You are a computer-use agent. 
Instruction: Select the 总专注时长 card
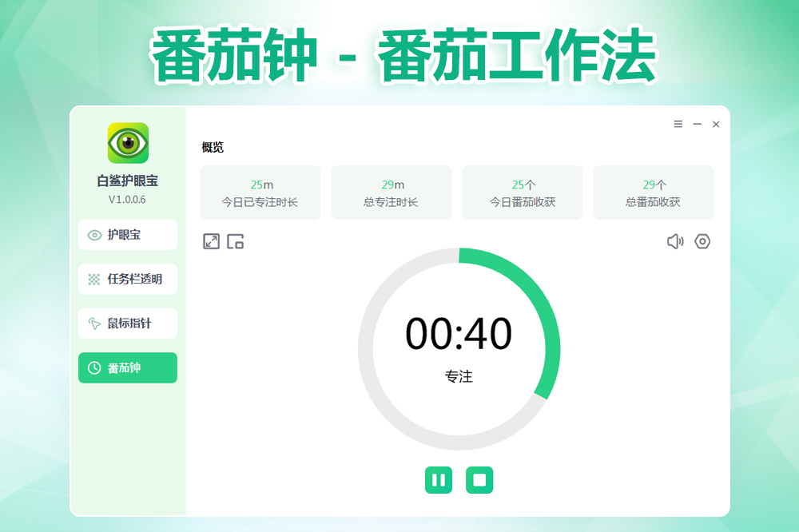click(391, 193)
